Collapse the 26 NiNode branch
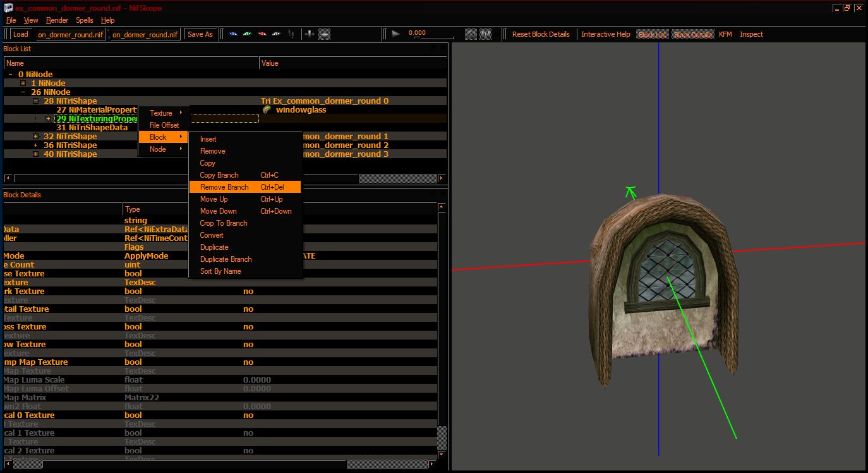The height and width of the screenshot is (473, 868). tap(23, 92)
